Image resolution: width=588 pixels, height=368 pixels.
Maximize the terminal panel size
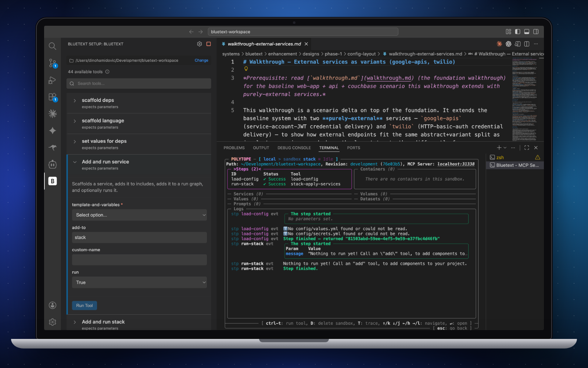tap(527, 148)
